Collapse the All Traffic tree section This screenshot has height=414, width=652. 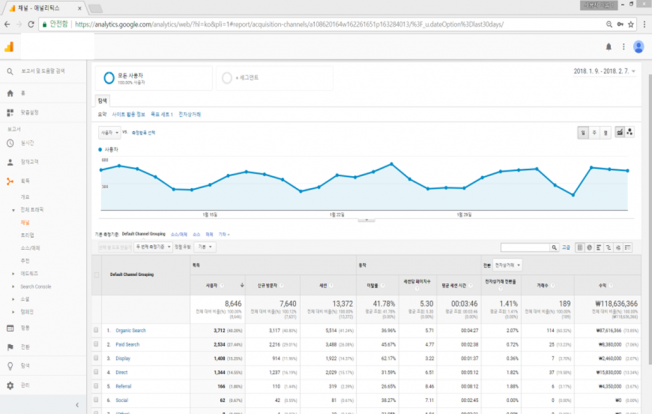coord(13,210)
